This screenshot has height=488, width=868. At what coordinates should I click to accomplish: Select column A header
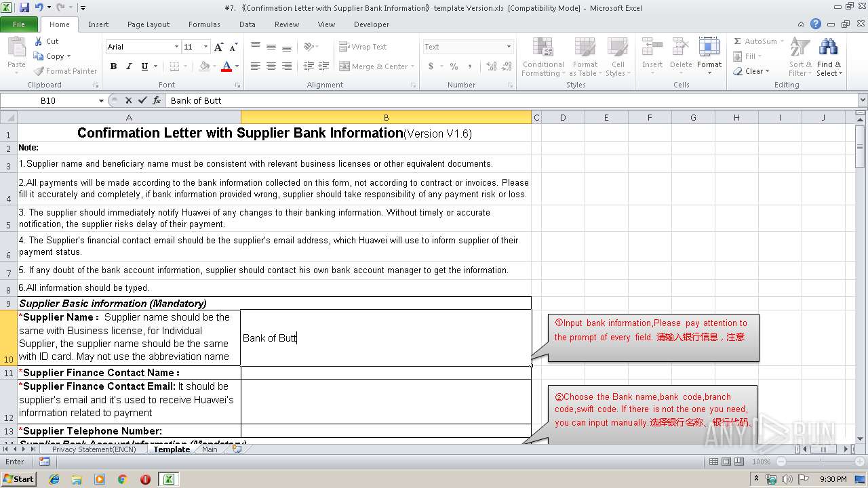[129, 117]
